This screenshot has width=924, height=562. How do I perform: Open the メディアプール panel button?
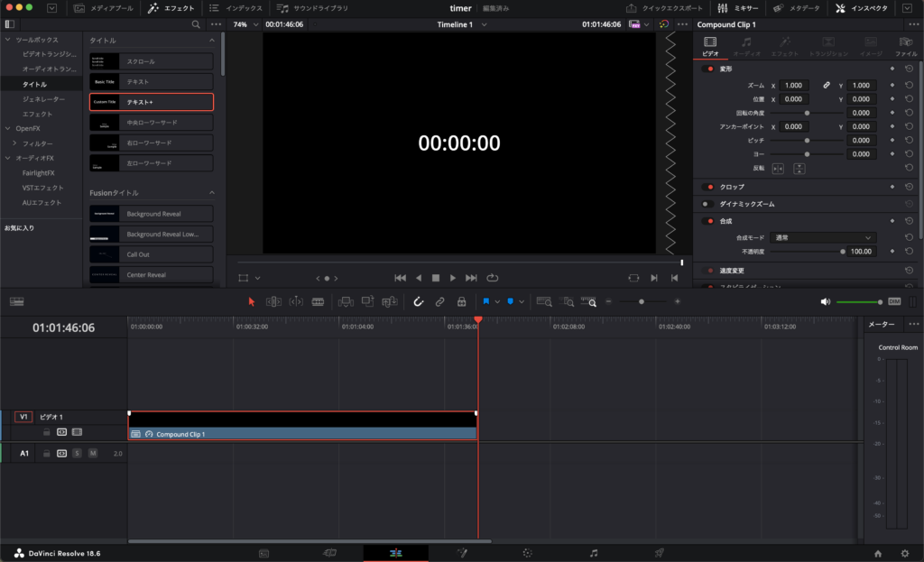tap(105, 8)
